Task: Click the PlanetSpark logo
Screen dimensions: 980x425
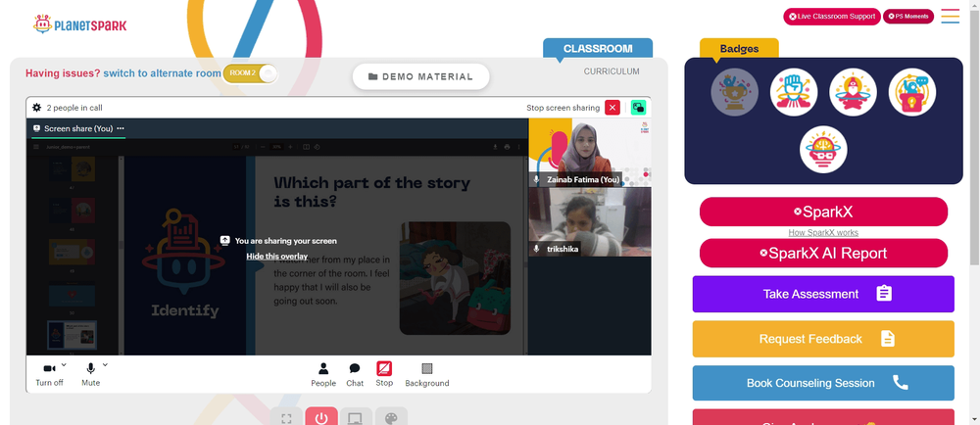Action: click(79, 24)
